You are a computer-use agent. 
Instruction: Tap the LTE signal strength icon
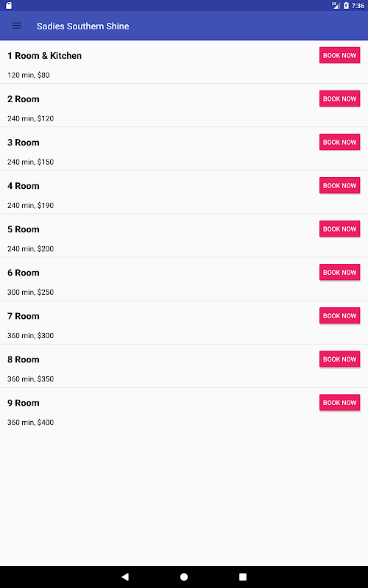coord(336,5)
